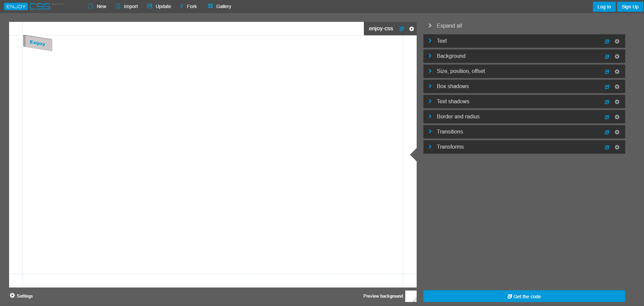Open gear settings in Background row
This screenshot has height=306, width=644.
pyautogui.click(x=617, y=56)
